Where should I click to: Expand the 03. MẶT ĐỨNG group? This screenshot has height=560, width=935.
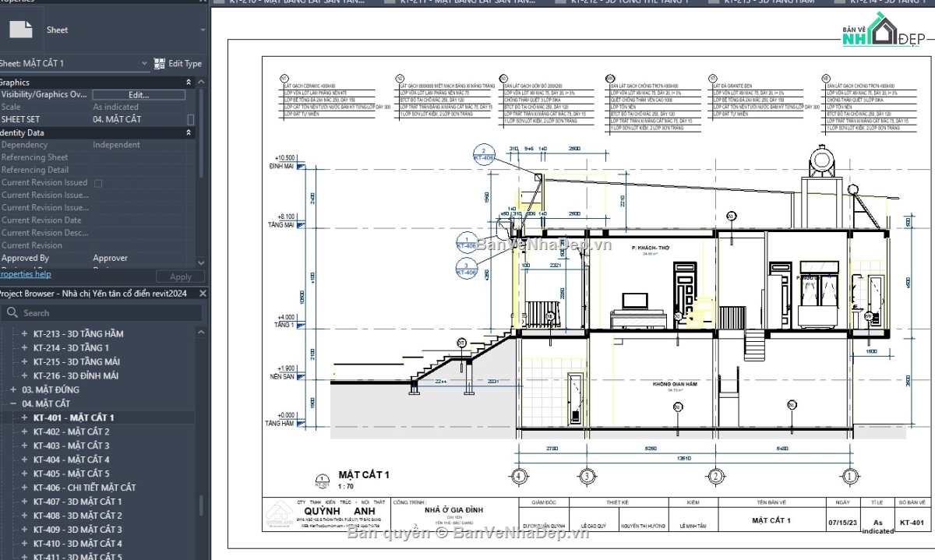tap(12, 389)
